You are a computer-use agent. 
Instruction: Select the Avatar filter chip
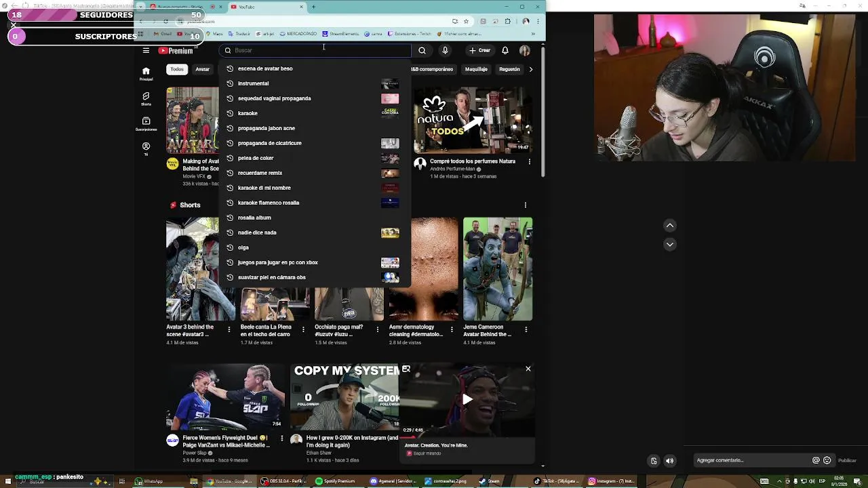(x=203, y=69)
